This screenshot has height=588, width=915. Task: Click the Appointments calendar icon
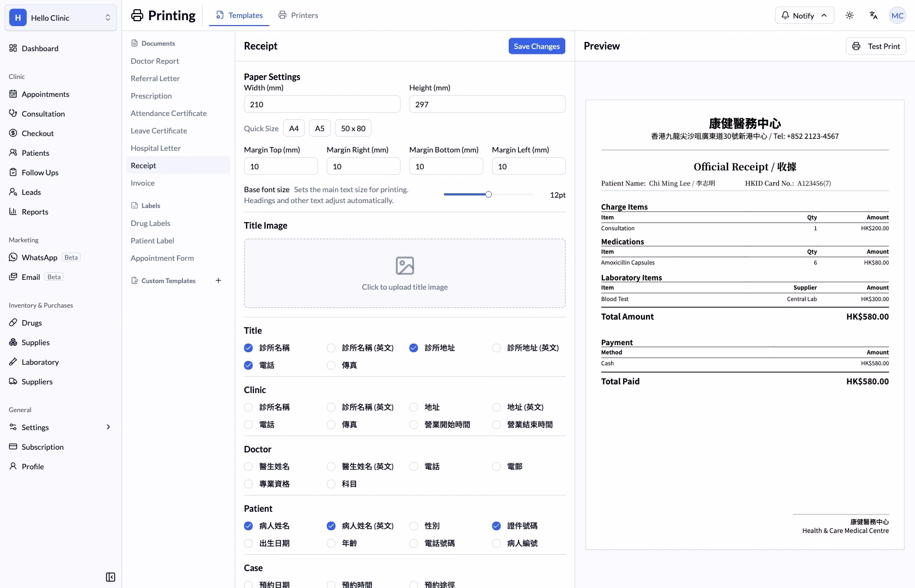click(13, 94)
